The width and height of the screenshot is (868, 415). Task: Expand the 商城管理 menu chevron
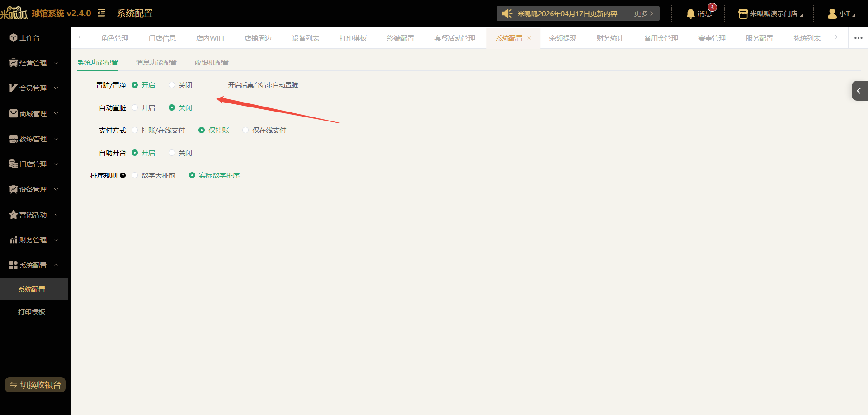point(56,113)
